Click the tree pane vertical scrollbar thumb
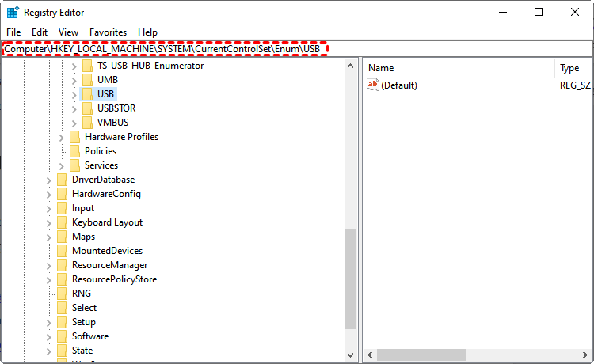This screenshot has height=364, width=594. (x=351, y=277)
